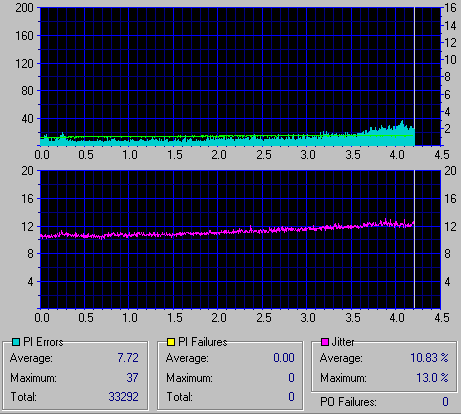The width and height of the screenshot is (461, 414).
Task: Click the PI Failures Total value
Action: tap(291, 397)
